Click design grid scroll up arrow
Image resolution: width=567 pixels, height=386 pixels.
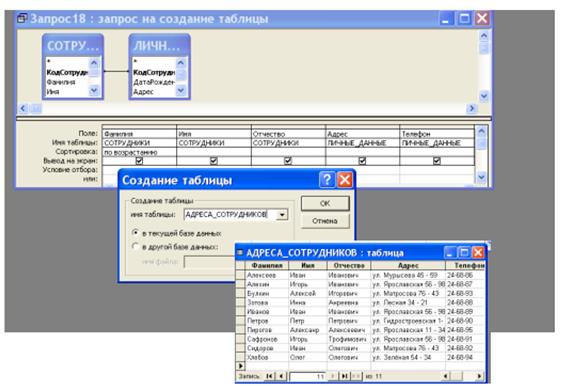tap(482, 131)
